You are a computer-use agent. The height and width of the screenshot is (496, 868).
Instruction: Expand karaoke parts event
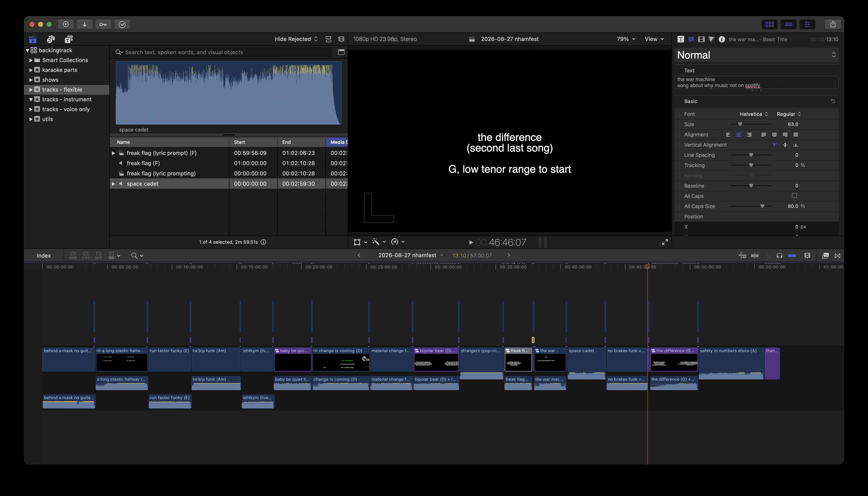coord(31,70)
